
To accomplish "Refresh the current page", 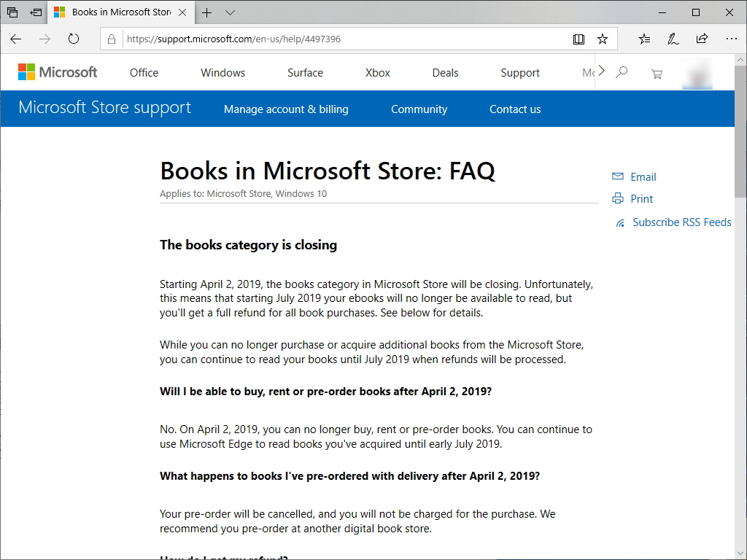I will click(x=73, y=39).
